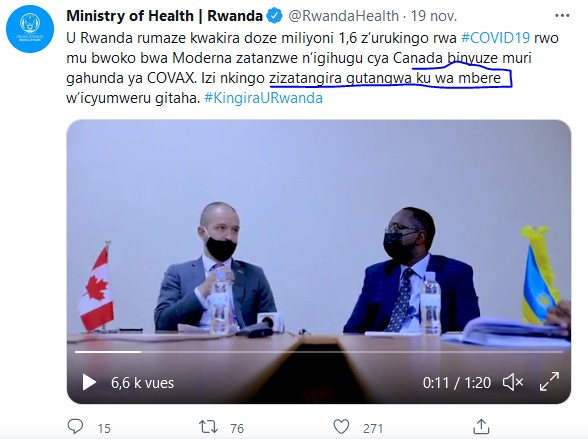Viewport: 588px width, 439px height.
Task: Open Ministry of Health | Rwanda profile name
Action: (x=164, y=16)
